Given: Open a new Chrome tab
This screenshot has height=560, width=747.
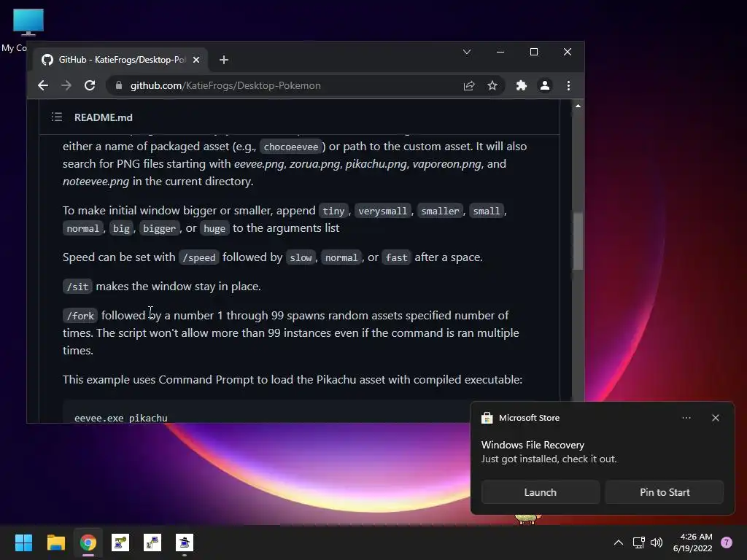Looking at the screenshot, I should (224, 60).
